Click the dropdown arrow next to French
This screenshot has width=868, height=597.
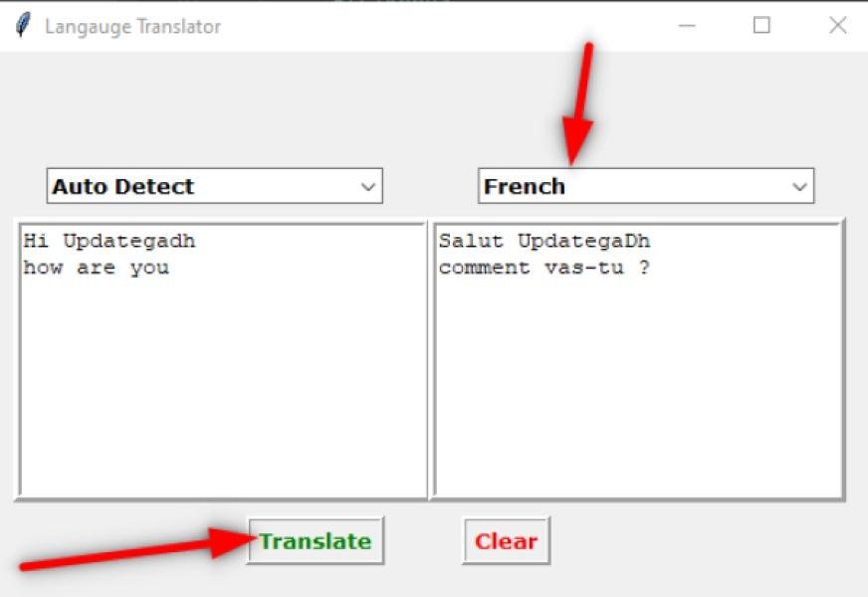click(799, 185)
